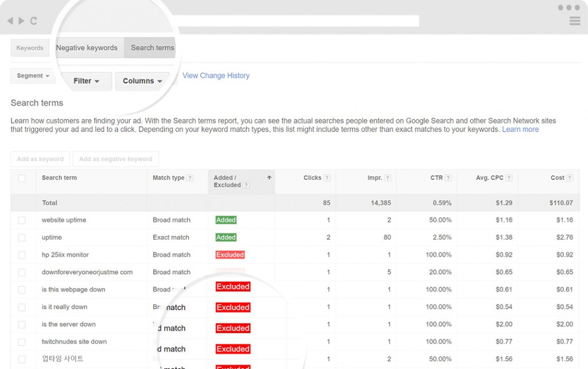Open the Segment dropdown
The height and width of the screenshot is (369, 588).
33,76
